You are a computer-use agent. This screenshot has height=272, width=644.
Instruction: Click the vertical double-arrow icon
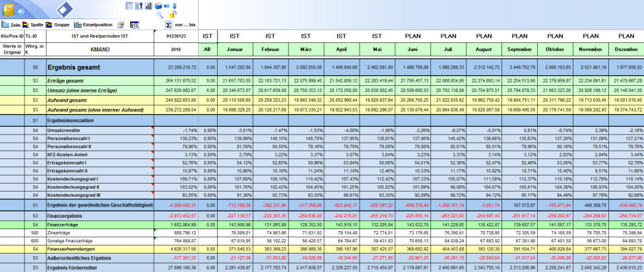pos(174,5)
